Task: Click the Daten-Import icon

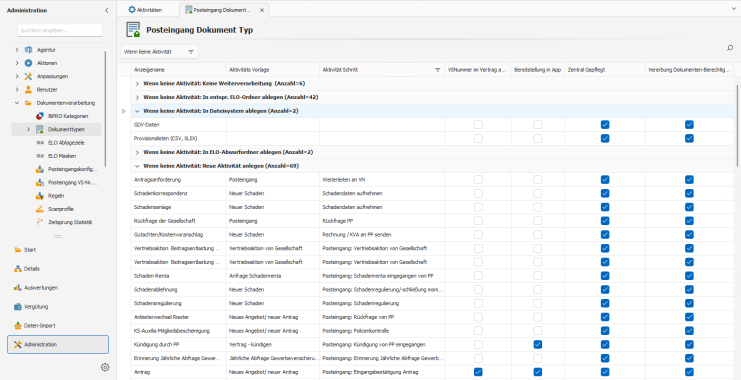Action: [18, 325]
